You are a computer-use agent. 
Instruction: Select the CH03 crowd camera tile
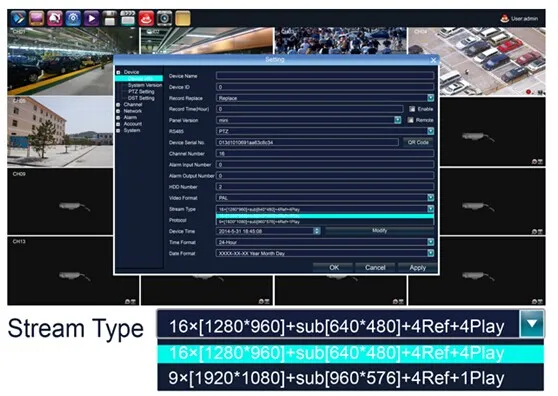pyautogui.click(x=341, y=41)
